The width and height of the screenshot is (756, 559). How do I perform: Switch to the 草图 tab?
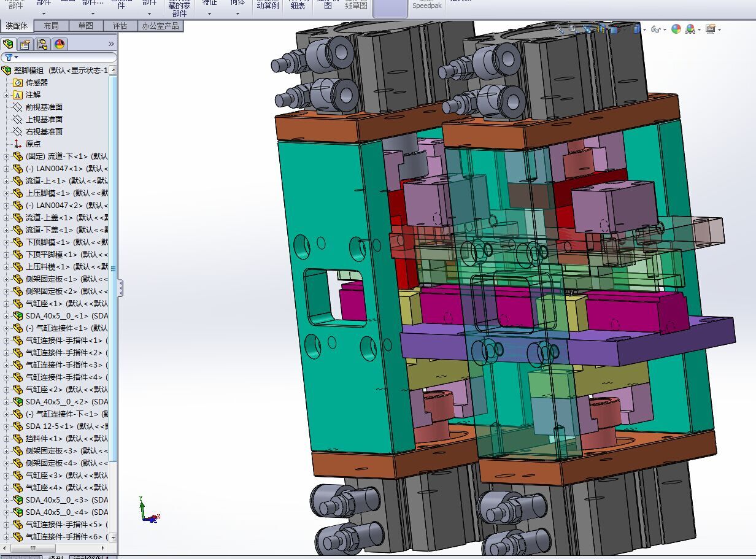[85, 26]
